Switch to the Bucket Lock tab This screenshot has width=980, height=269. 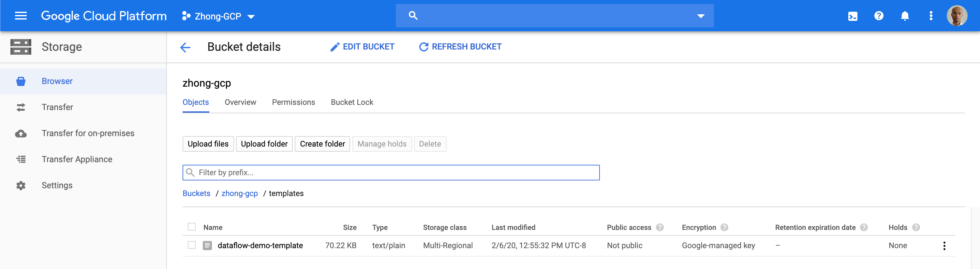[x=352, y=102]
